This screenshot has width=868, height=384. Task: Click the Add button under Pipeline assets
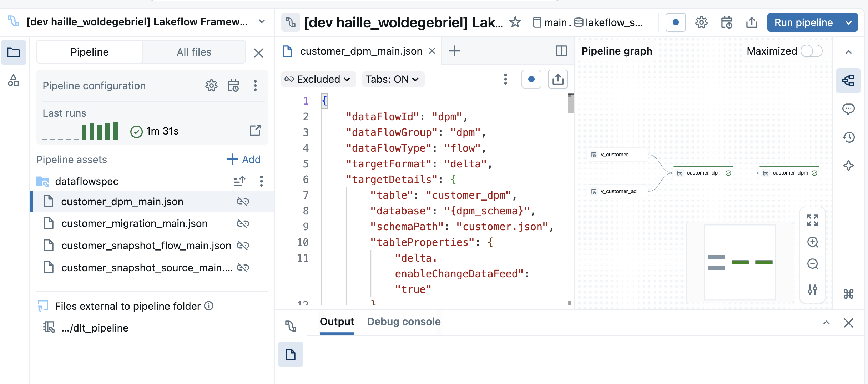pyautogui.click(x=244, y=159)
